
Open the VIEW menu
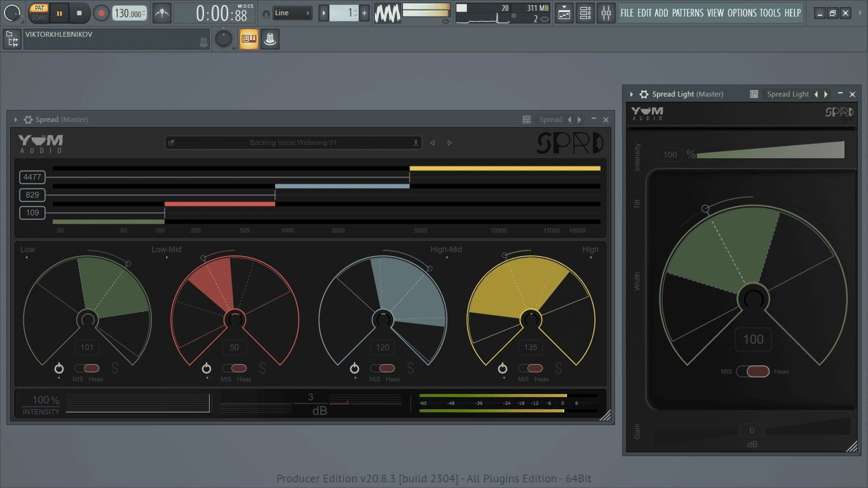tap(715, 13)
